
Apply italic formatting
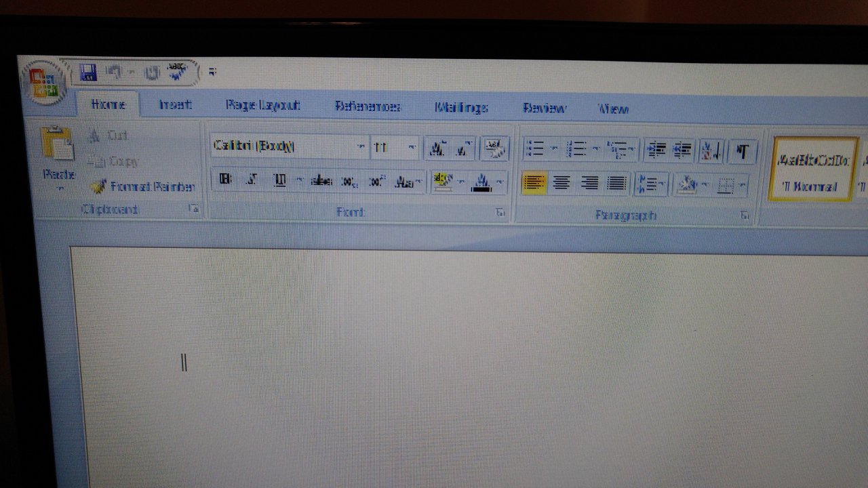[x=252, y=180]
